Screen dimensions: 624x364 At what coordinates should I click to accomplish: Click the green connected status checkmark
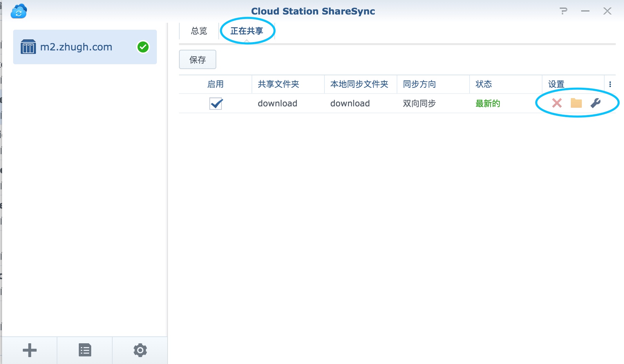[x=143, y=47]
